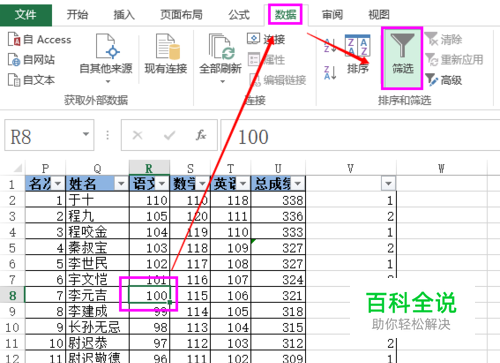Click the cell containing 李世民

click(x=97, y=263)
